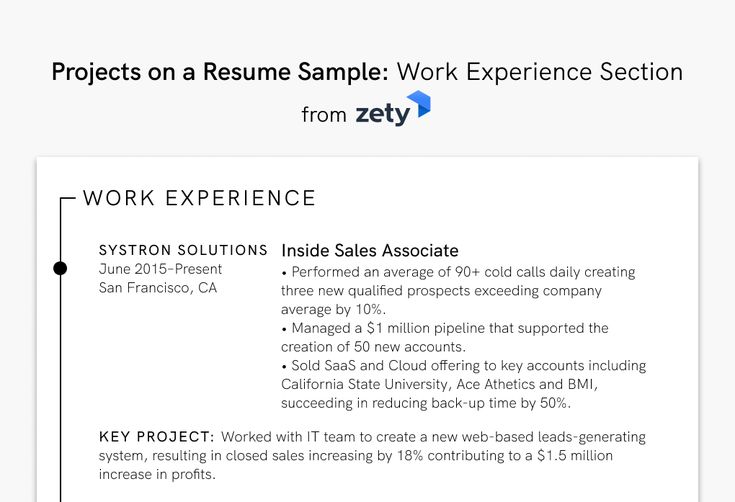The width and height of the screenshot is (735, 502).
Task: Click the blue Zety logo icon
Action: (419, 104)
